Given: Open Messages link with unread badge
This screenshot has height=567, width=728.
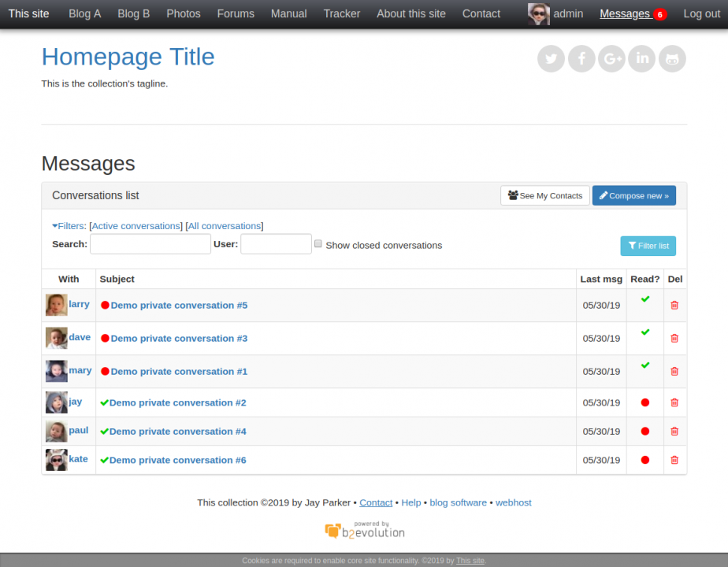Looking at the screenshot, I should click(x=633, y=14).
